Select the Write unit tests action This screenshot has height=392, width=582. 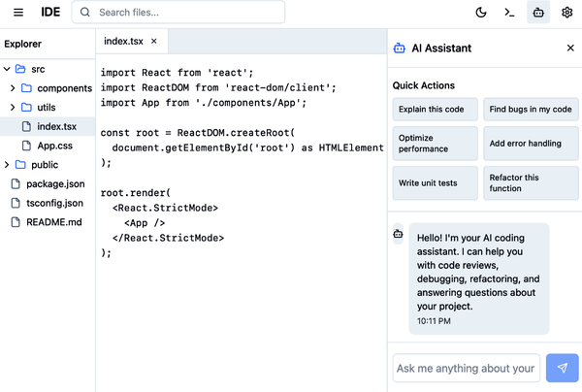pos(436,182)
